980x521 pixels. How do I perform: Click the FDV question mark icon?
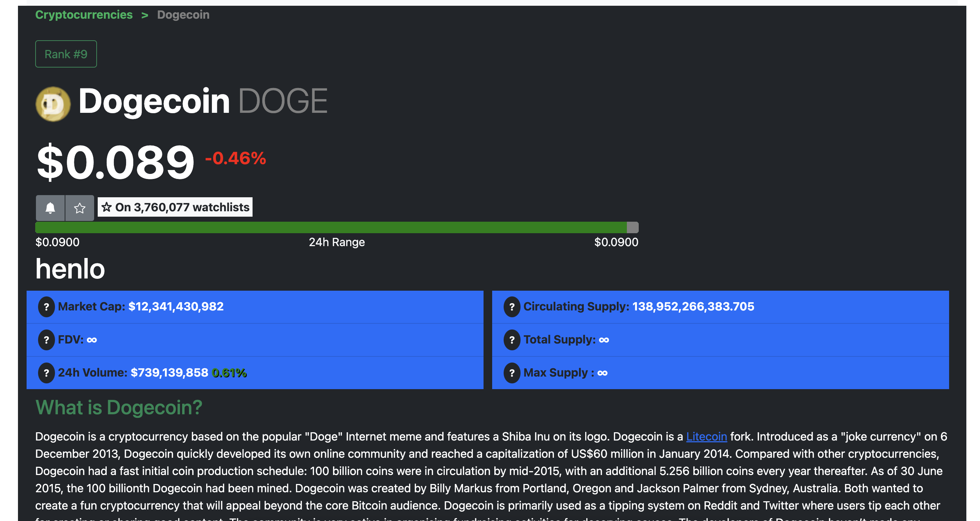(46, 340)
